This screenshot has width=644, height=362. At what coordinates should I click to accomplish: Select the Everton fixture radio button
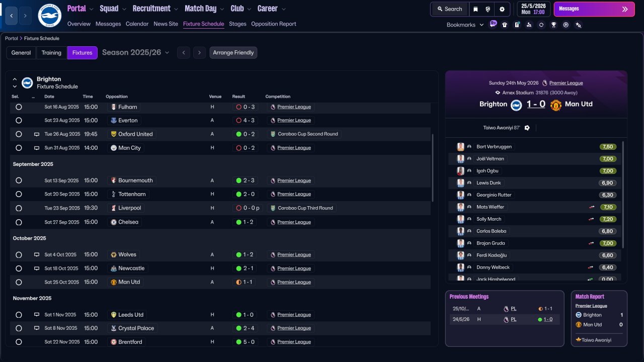[x=19, y=121]
